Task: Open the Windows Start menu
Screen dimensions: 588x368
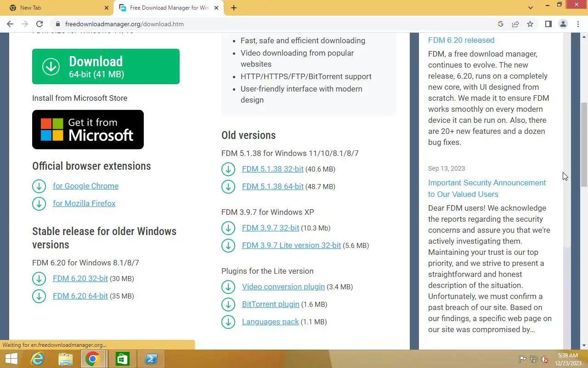Action: pyautogui.click(x=11, y=359)
